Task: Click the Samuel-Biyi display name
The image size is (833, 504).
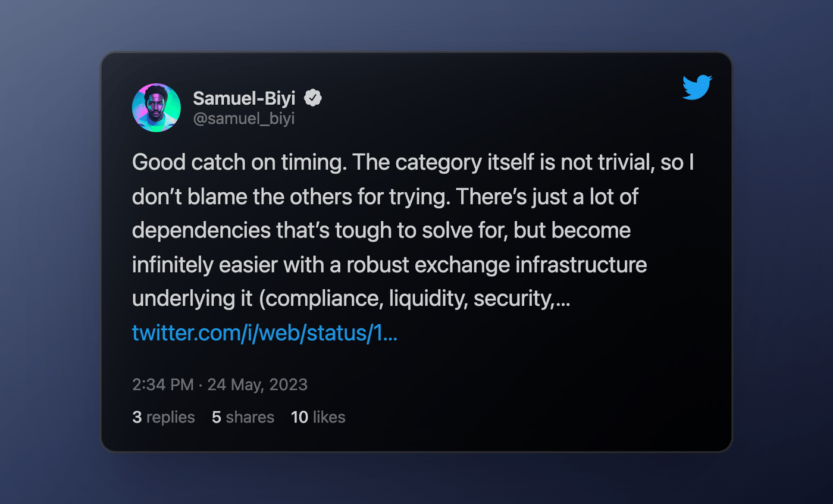Action: pyautogui.click(x=244, y=98)
